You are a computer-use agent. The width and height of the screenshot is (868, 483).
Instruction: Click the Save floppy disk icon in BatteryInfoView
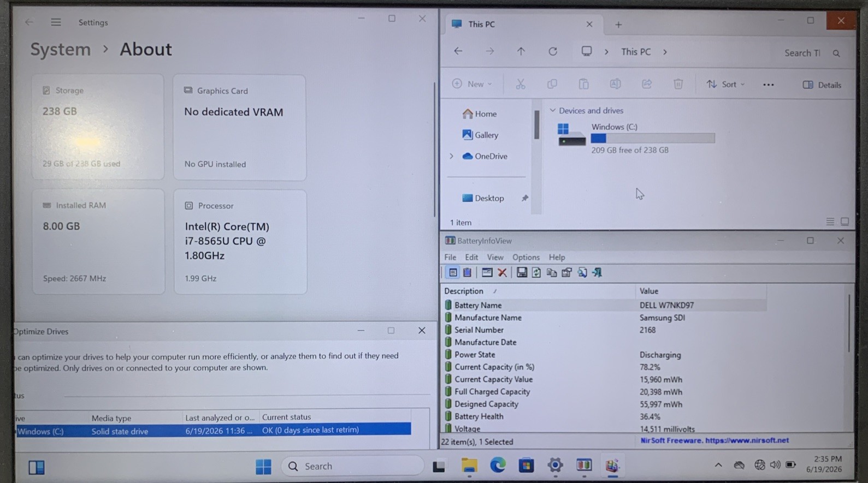pos(522,272)
